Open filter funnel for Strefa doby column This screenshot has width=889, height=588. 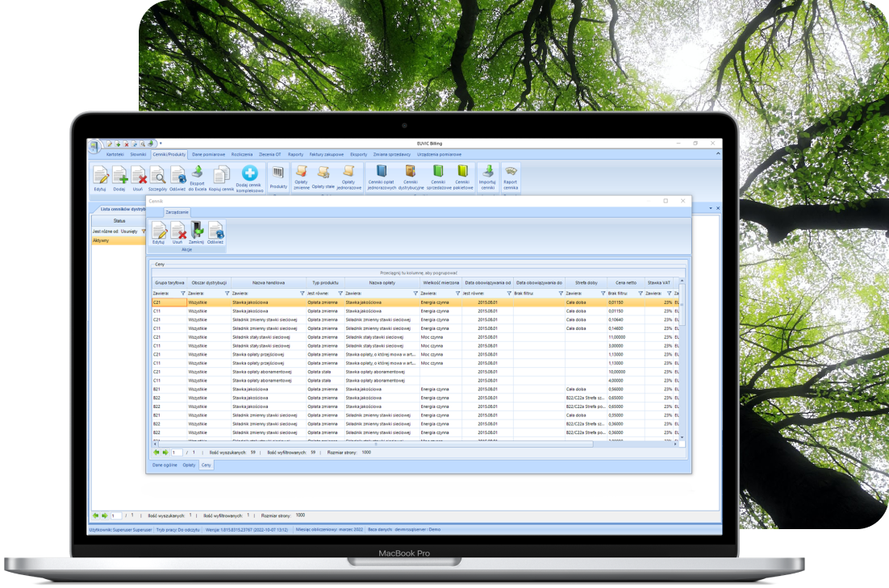coord(603,293)
